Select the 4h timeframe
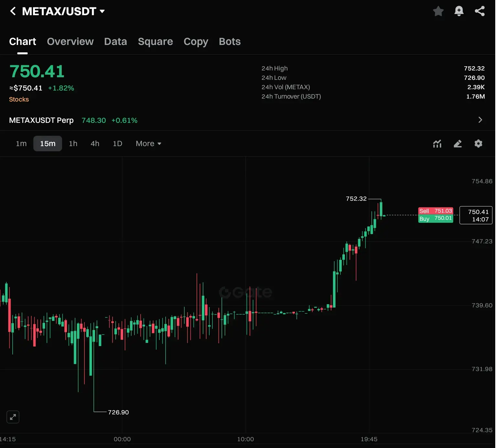Image resolution: width=503 pixels, height=448 pixels. coord(95,144)
